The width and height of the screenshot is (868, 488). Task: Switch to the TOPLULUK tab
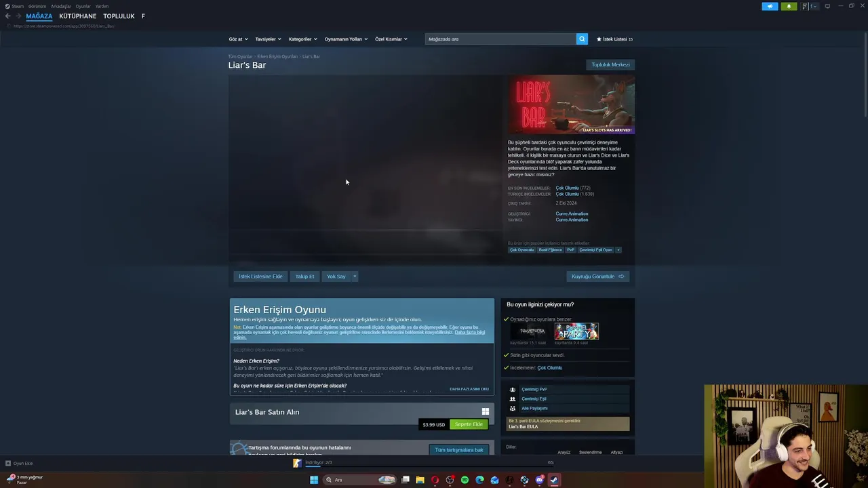(119, 16)
